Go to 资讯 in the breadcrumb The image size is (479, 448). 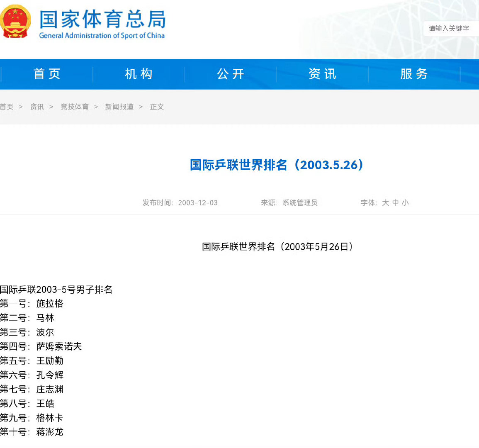pyautogui.click(x=37, y=107)
